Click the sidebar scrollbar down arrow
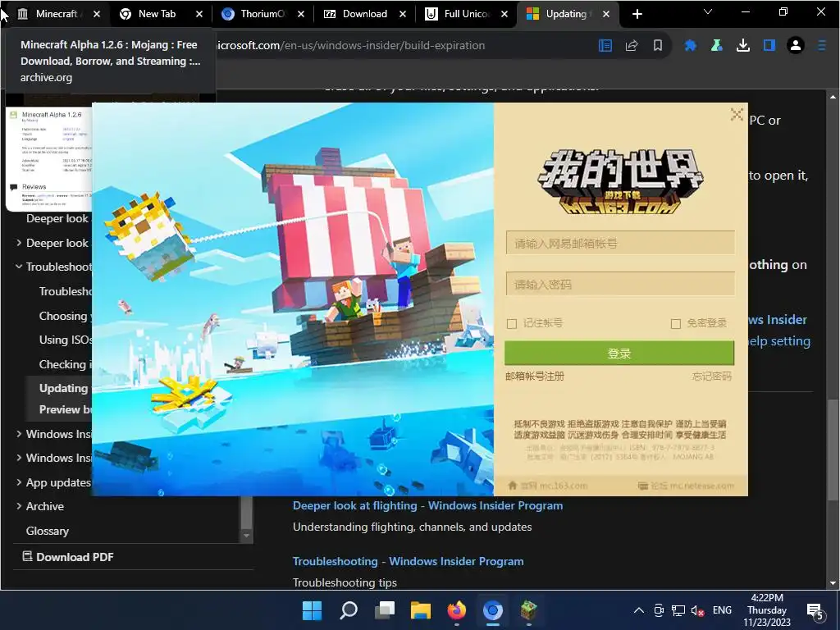The width and height of the screenshot is (840, 630). pyautogui.click(x=246, y=535)
